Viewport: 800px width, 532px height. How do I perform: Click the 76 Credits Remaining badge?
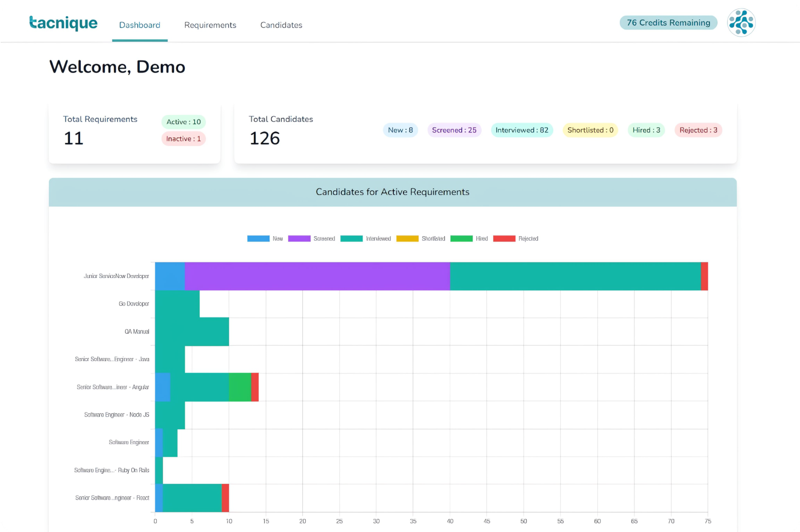pyautogui.click(x=668, y=23)
